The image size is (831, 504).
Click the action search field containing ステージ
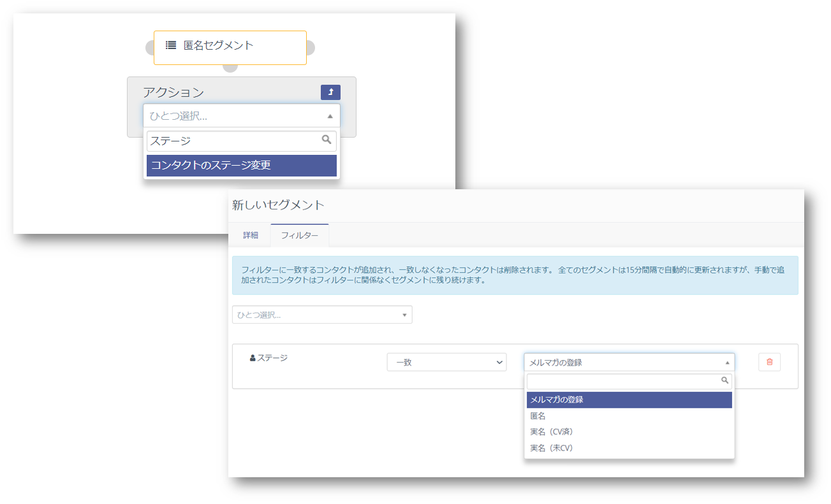click(233, 141)
